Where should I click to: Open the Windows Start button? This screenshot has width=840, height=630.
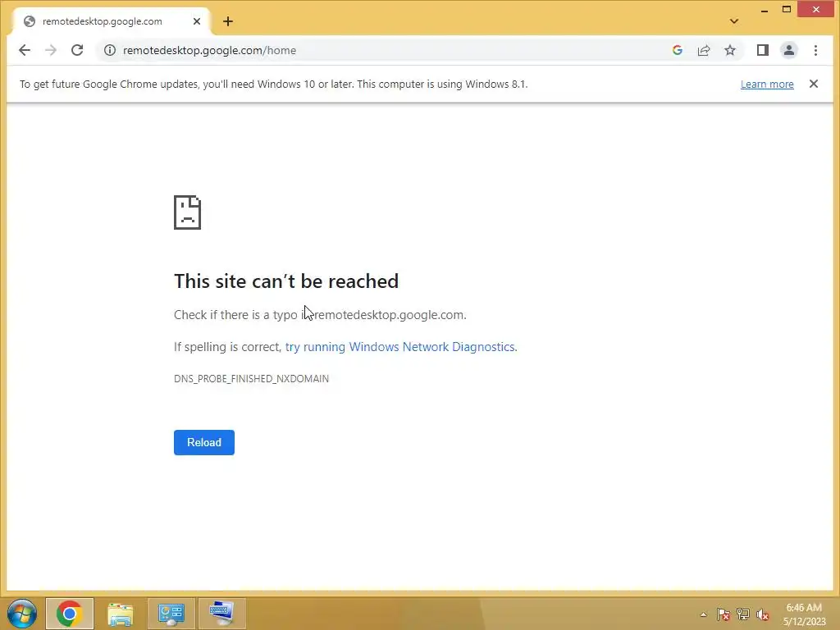tap(22, 614)
